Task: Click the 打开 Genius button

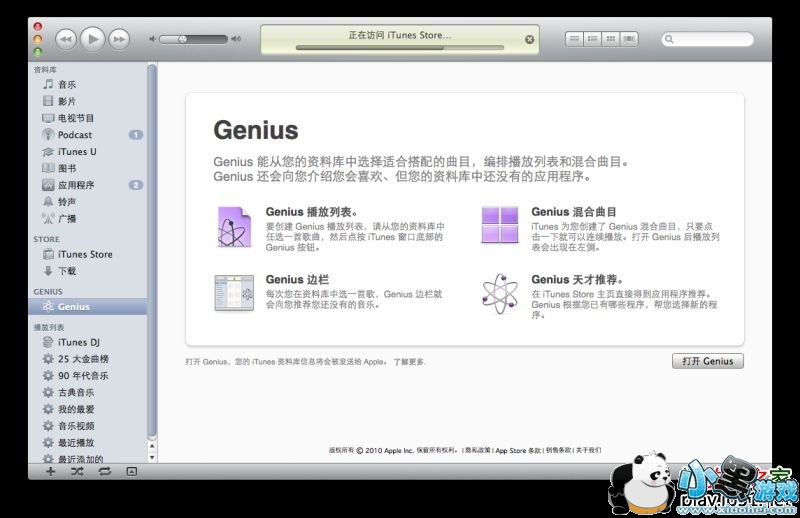Action: (x=708, y=361)
